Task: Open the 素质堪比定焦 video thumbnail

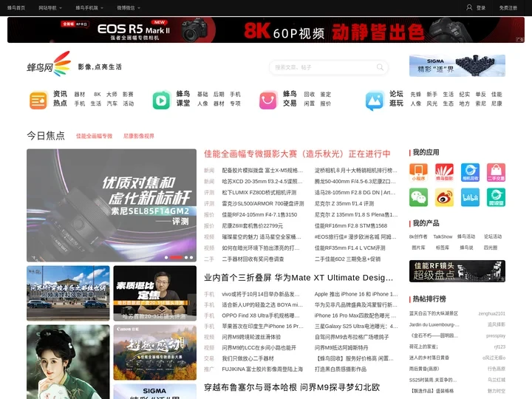Action: pos(155,293)
